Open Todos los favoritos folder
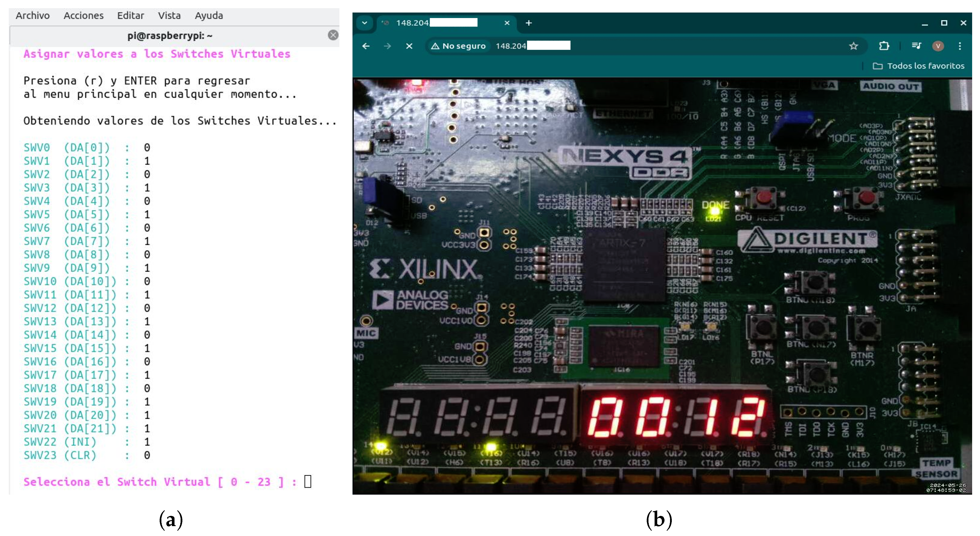This screenshot has height=536, width=980. click(918, 66)
